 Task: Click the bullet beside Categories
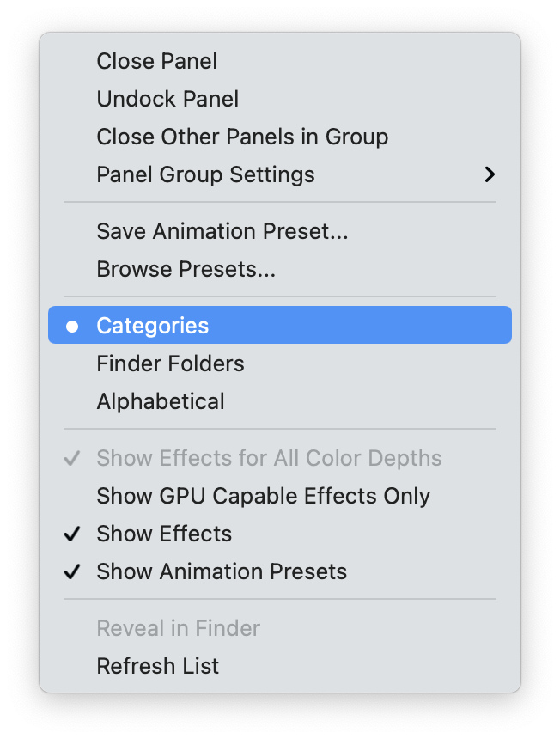(x=73, y=325)
